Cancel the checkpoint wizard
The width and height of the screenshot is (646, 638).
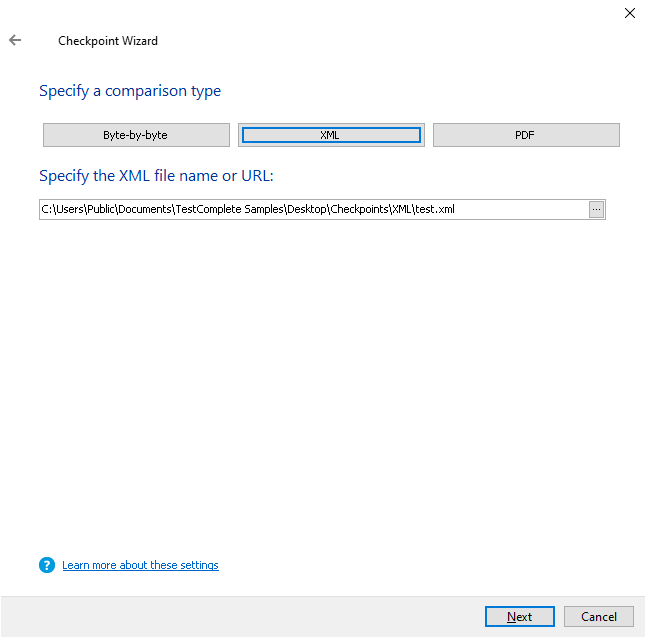(x=599, y=616)
